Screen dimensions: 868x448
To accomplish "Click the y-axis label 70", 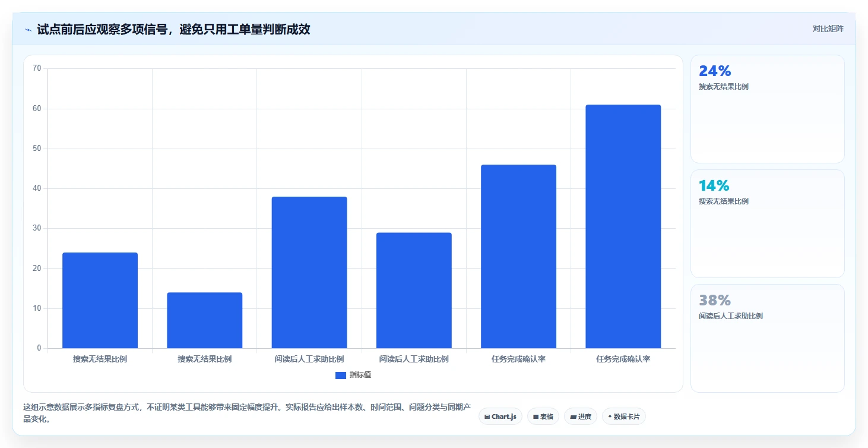I will click(x=37, y=68).
